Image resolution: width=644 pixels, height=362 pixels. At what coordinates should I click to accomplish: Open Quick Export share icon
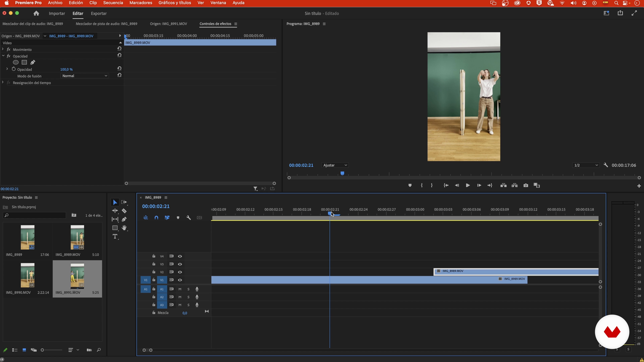620,13
